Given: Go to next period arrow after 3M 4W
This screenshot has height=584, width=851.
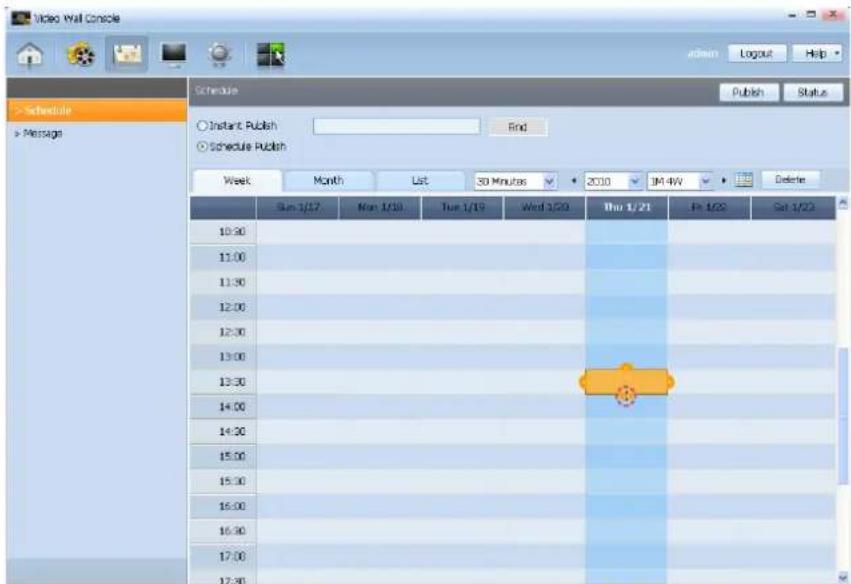Looking at the screenshot, I should click(x=723, y=180).
